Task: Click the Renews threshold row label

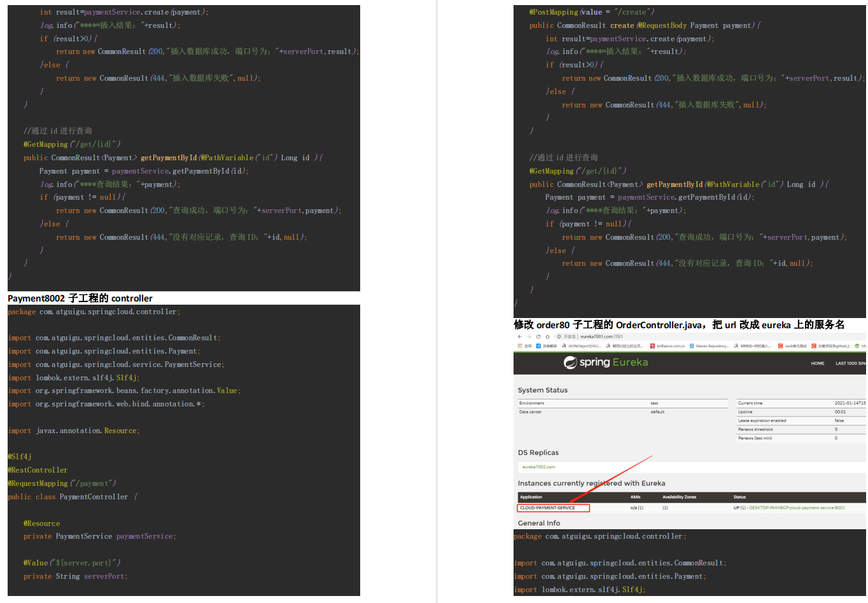Action: [x=755, y=429]
